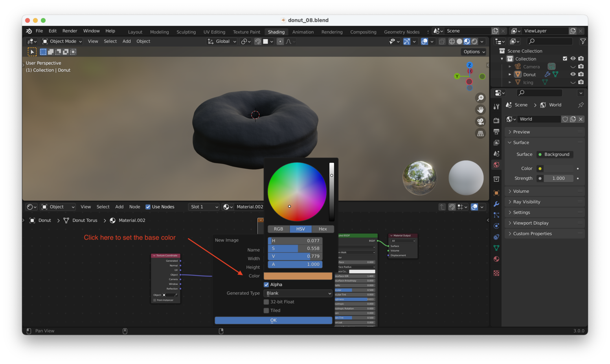Screen dimensions: 610x364
Task: Open the Physics Properties tab
Action: [x=496, y=226]
